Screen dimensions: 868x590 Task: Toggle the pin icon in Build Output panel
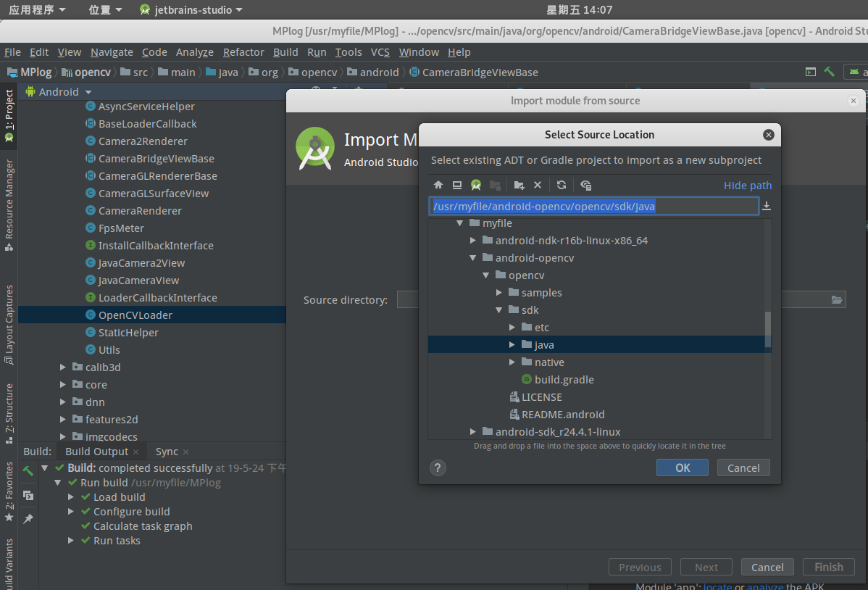28,518
